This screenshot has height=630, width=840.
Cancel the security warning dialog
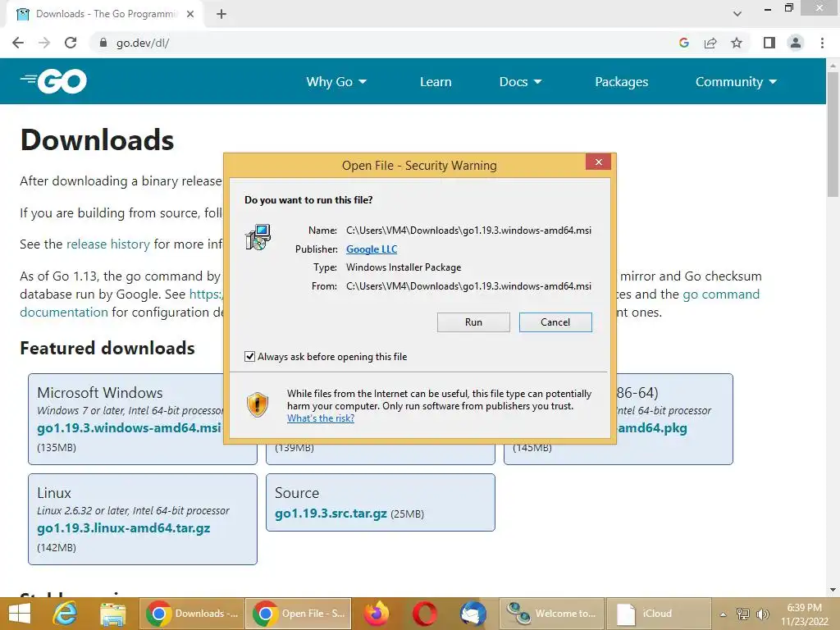coord(555,322)
